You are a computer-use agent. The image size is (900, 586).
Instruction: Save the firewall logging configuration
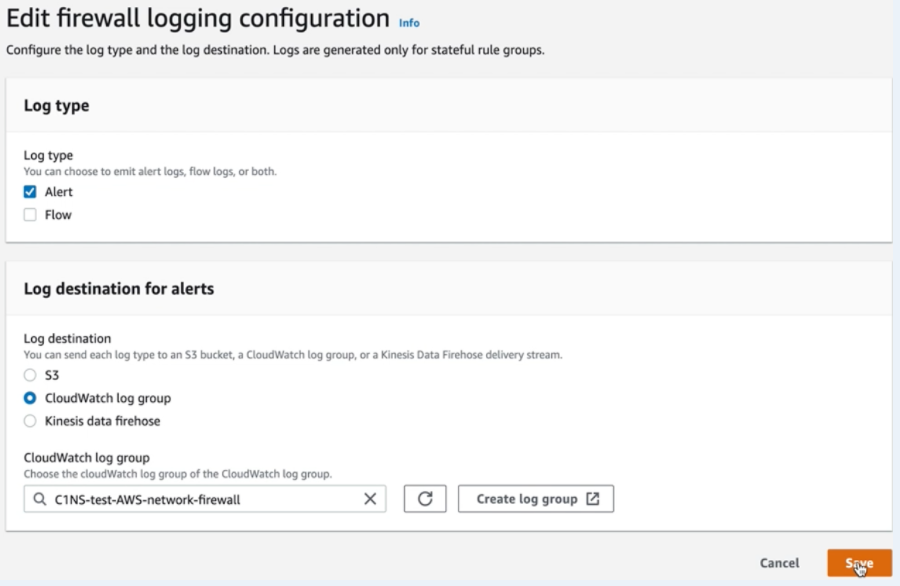tap(859, 563)
